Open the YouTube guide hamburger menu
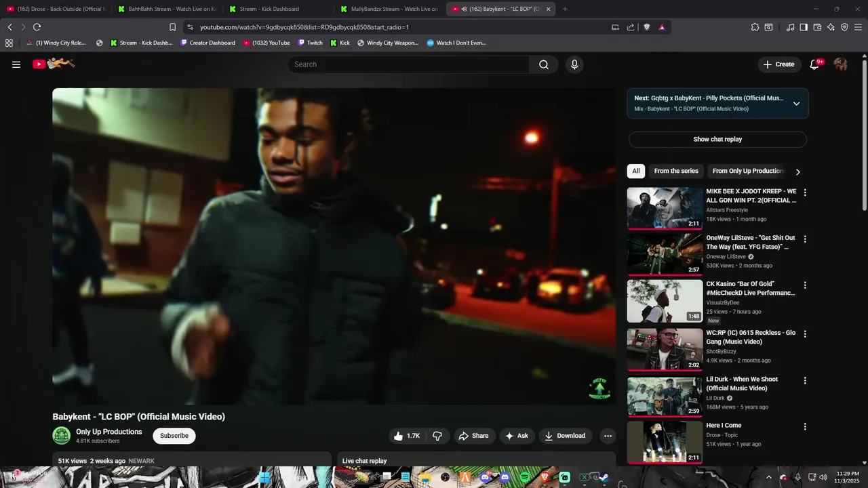 pyautogui.click(x=16, y=64)
